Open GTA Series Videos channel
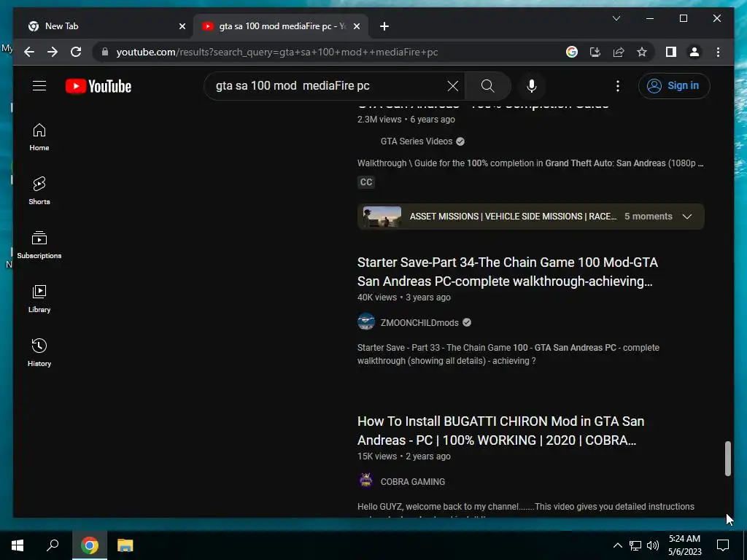Viewport: 747px width, 560px height. click(x=417, y=141)
